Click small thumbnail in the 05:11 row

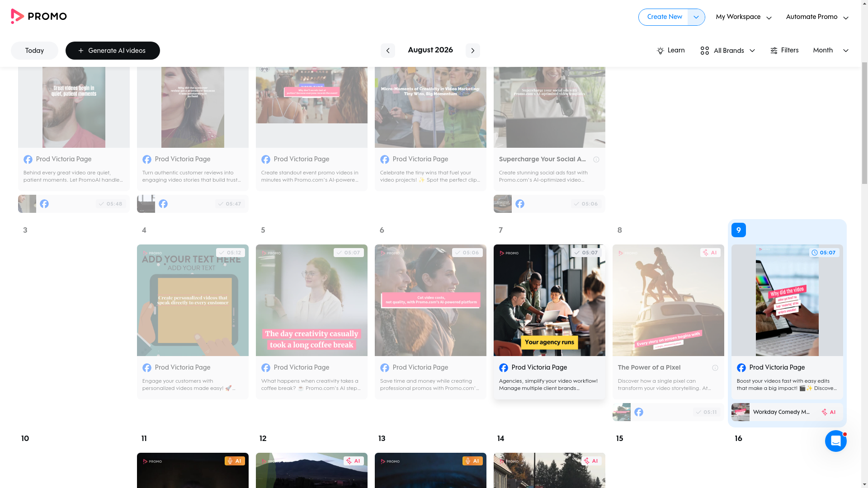[622, 412]
